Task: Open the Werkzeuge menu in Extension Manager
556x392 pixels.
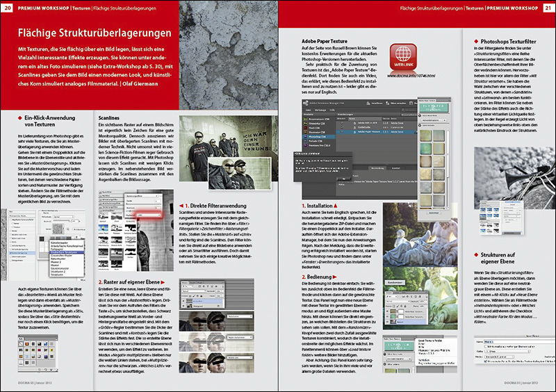Action: tap(320, 110)
